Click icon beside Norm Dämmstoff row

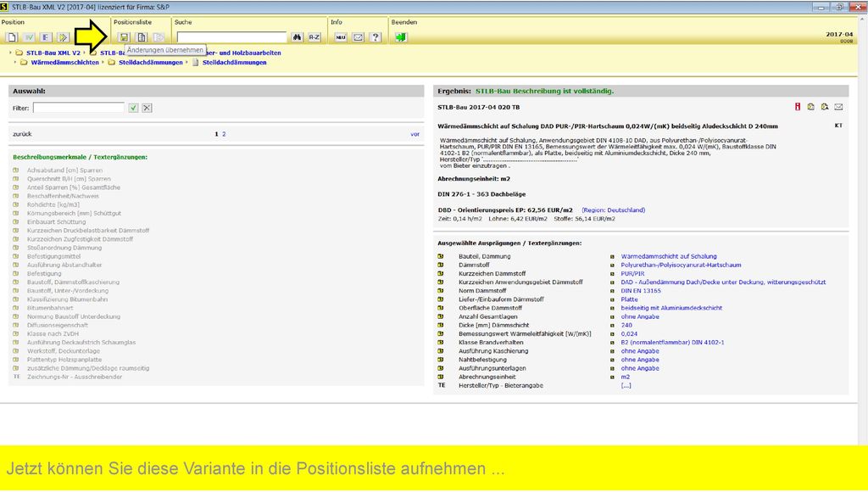pos(441,291)
